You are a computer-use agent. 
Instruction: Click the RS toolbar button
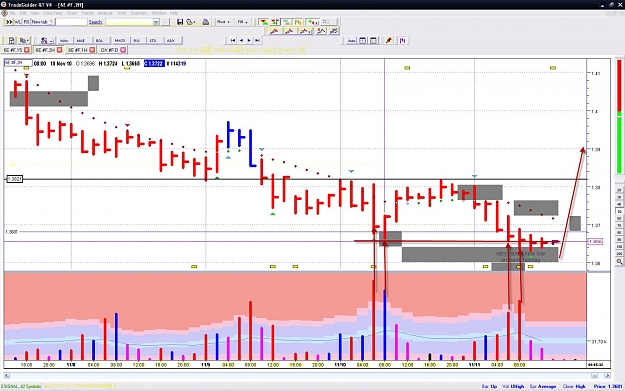(x=26, y=22)
